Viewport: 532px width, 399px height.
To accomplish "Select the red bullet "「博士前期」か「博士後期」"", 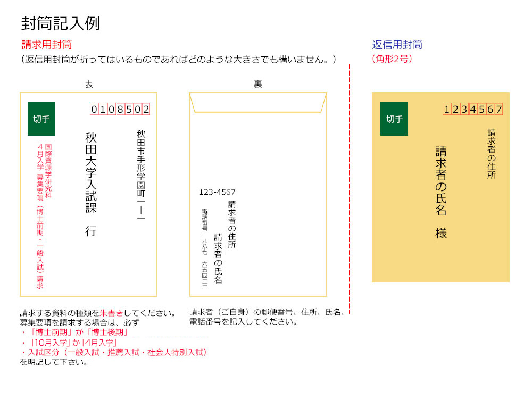I will coord(74,332).
